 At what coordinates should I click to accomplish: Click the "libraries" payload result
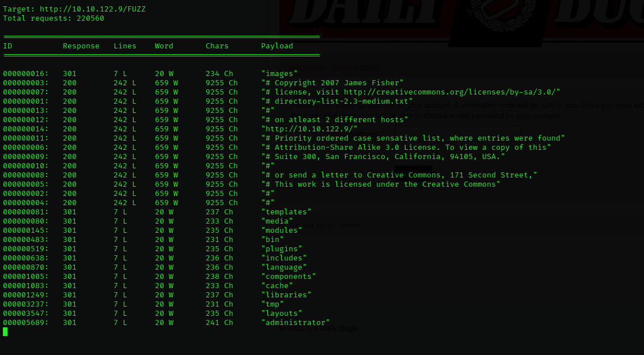pos(286,295)
